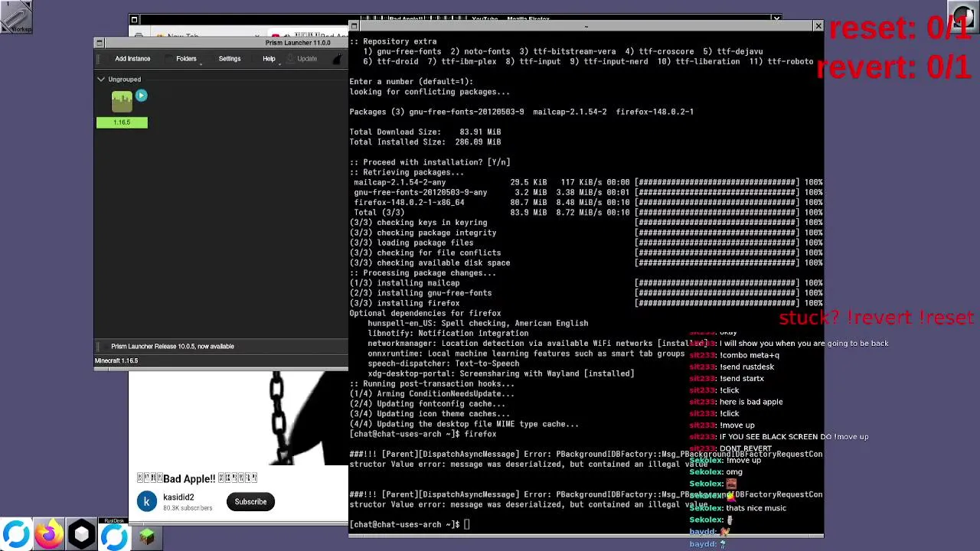Open the Help dropdown in Prism Launcher
Screen dimensions: 980x551
pos(269,59)
